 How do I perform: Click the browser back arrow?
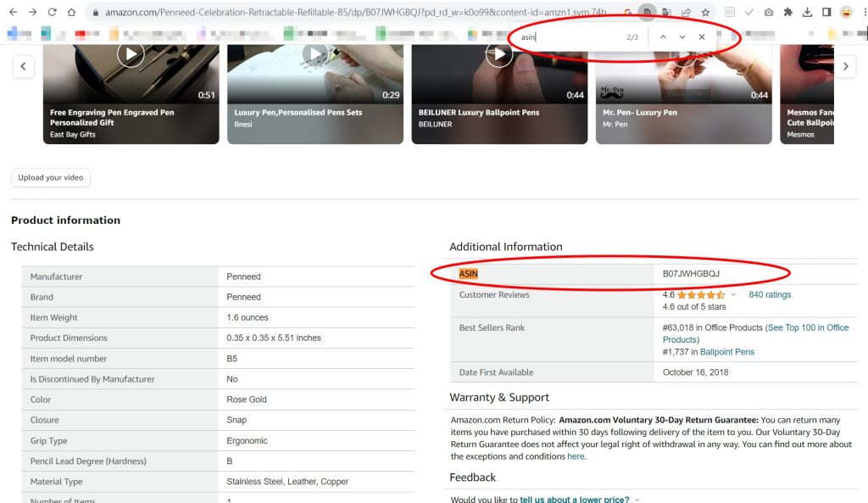[13, 13]
